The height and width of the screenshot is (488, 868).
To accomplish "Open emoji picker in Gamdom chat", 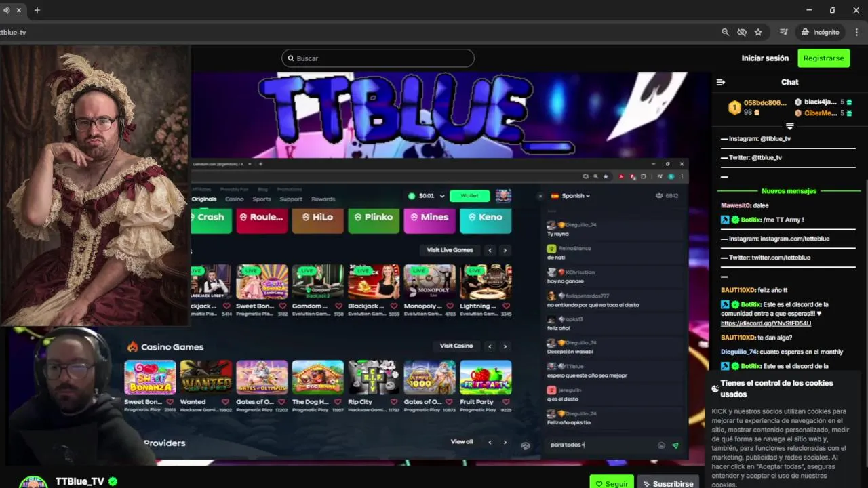I will click(x=661, y=445).
